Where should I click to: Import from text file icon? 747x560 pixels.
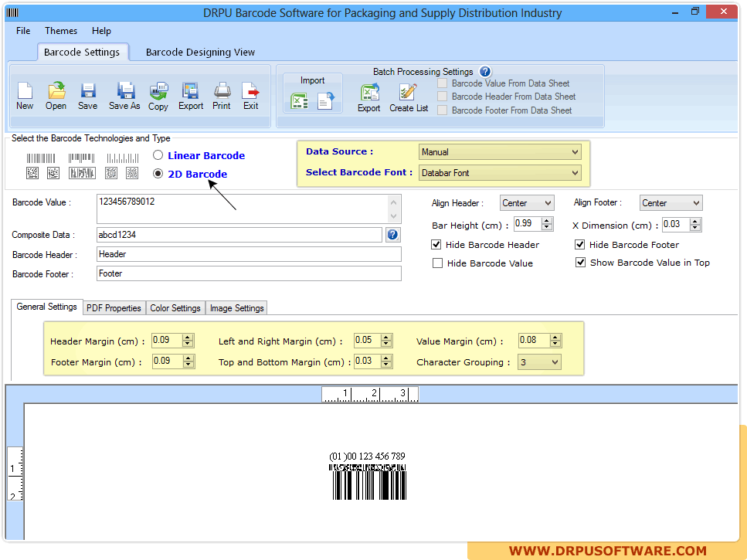point(326,101)
